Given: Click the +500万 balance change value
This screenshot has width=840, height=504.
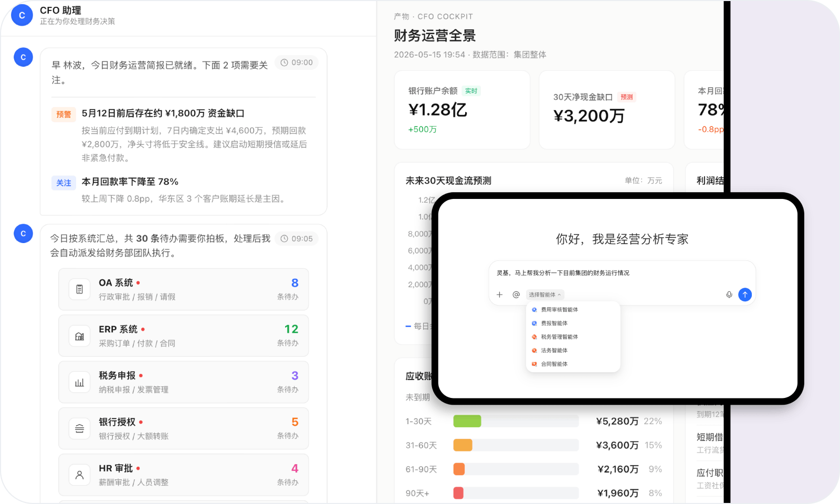Looking at the screenshot, I should tap(422, 130).
